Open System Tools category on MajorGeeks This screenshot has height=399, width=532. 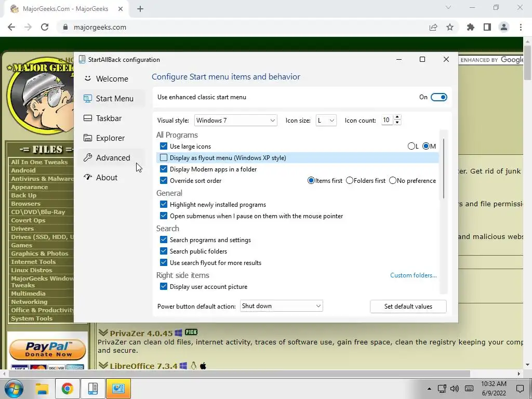coord(32,318)
